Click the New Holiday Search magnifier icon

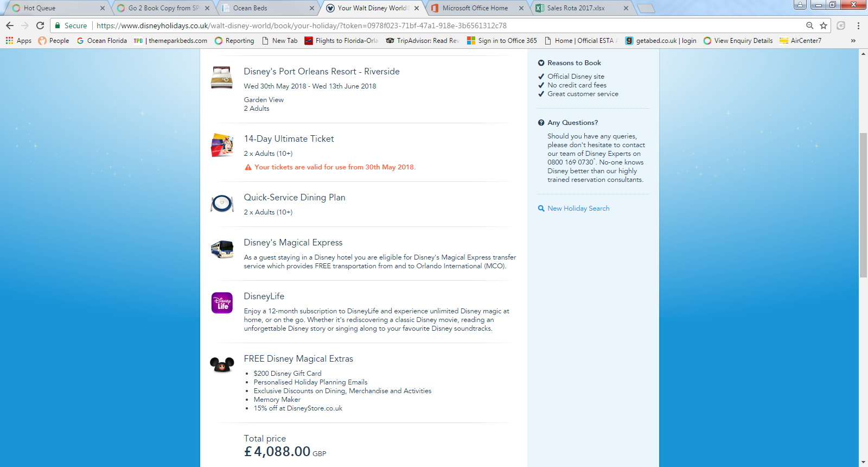pyautogui.click(x=541, y=209)
